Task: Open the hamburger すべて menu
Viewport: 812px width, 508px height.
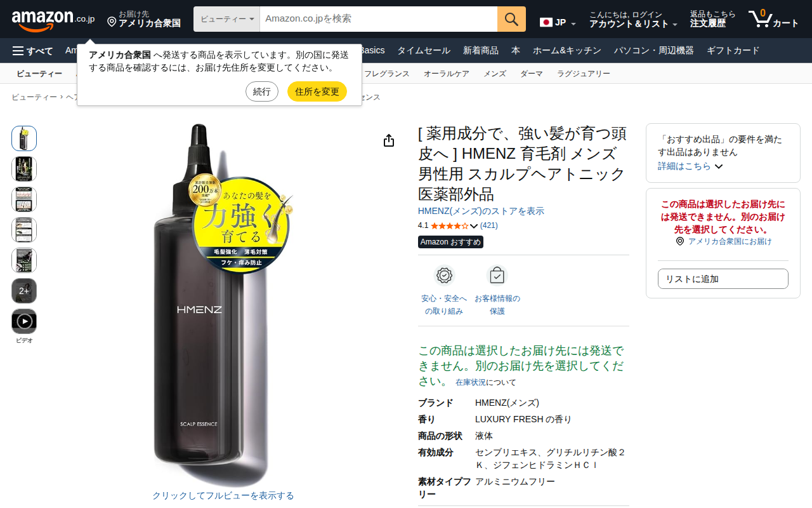Action: (x=33, y=51)
